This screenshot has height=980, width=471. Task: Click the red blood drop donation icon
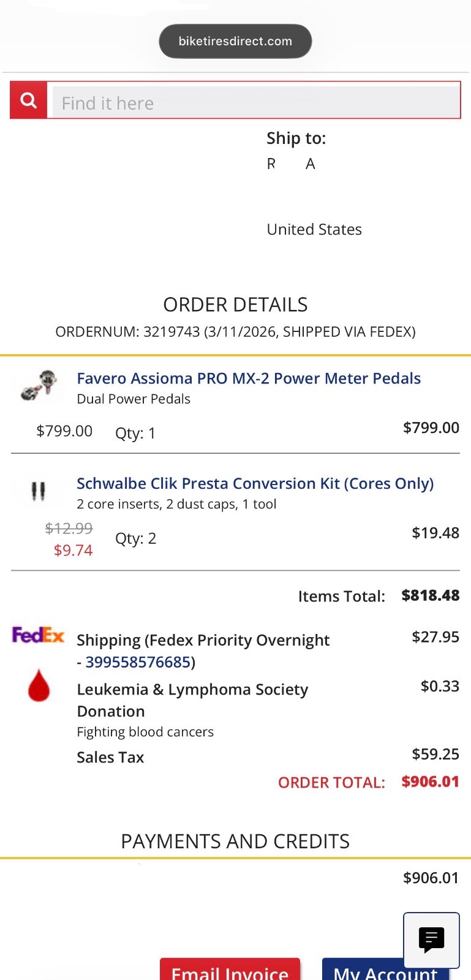coord(39,685)
